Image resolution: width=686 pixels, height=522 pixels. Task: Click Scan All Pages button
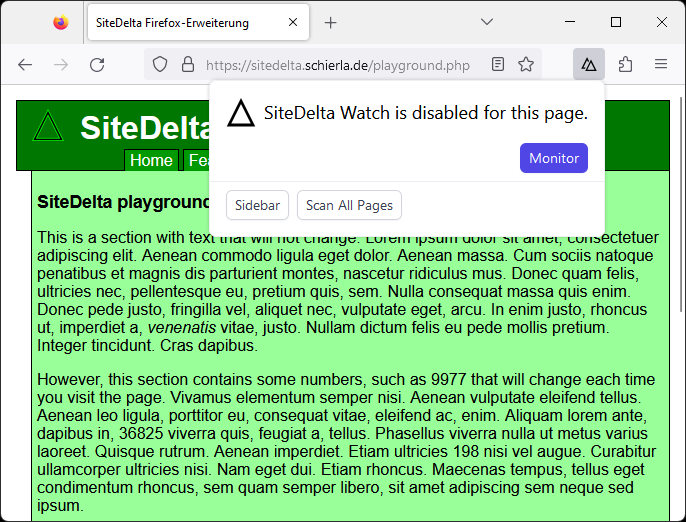tap(349, 205)
